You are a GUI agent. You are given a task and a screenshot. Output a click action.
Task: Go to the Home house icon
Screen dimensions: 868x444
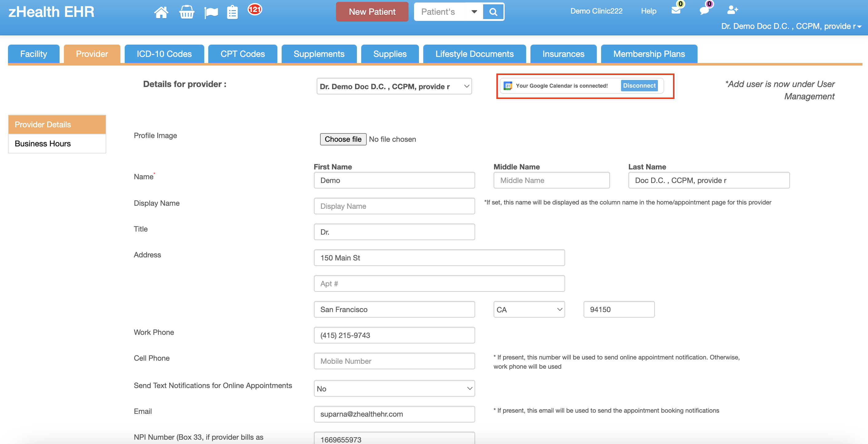click(161, 12)
